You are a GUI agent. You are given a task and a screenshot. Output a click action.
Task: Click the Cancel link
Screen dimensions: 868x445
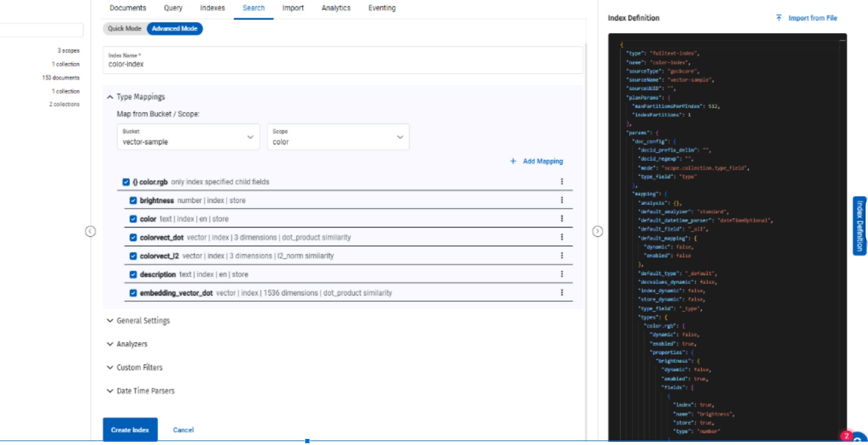click(x=183, y=430)
